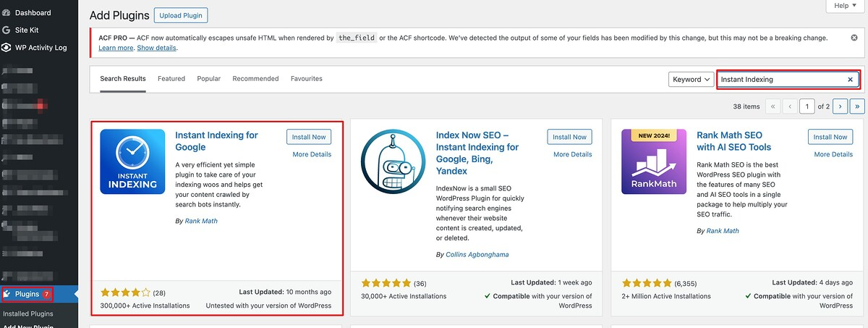Click the Dashboard gauge icon
This screenshot has width=868, height=328.
point(7,12)
